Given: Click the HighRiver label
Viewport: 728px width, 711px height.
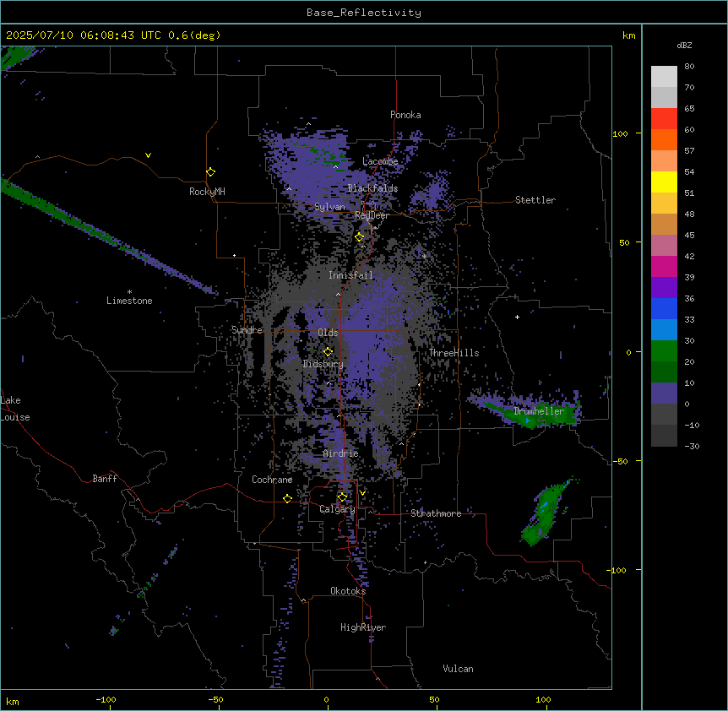Looking at the screenshot, I should [363, 627].
